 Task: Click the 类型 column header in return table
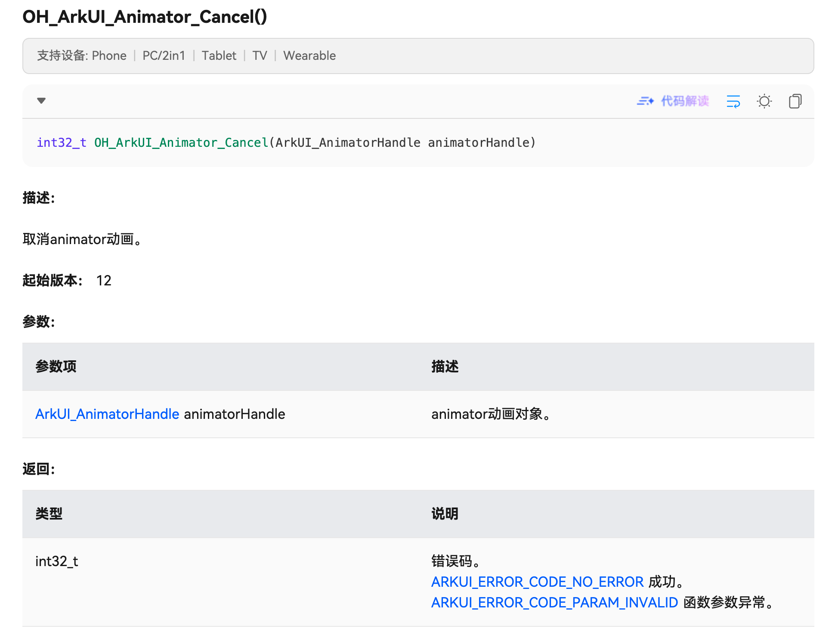pos(49,514)
